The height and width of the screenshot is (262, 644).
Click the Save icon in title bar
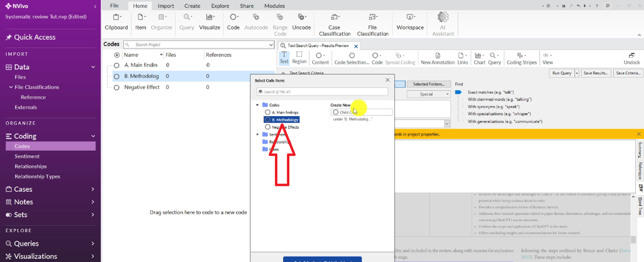(563, 6)
